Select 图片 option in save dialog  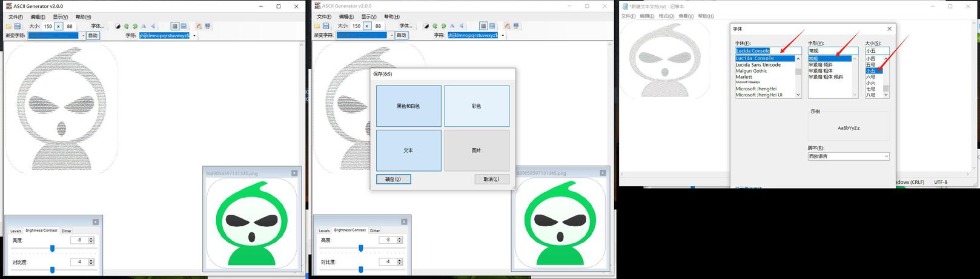pos(477,150)
